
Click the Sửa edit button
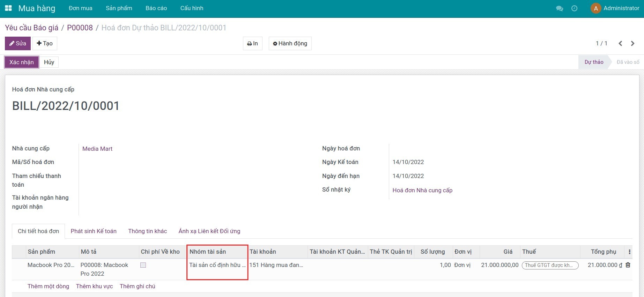18,44
